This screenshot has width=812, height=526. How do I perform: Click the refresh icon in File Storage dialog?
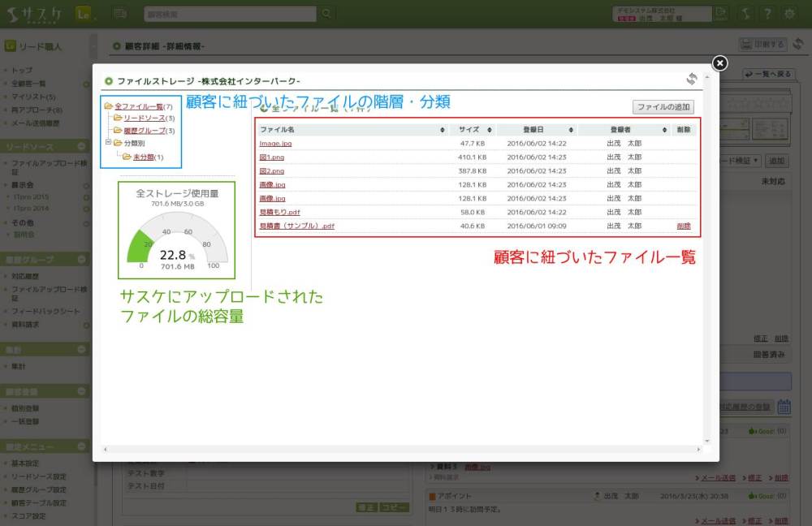(691, 79)
